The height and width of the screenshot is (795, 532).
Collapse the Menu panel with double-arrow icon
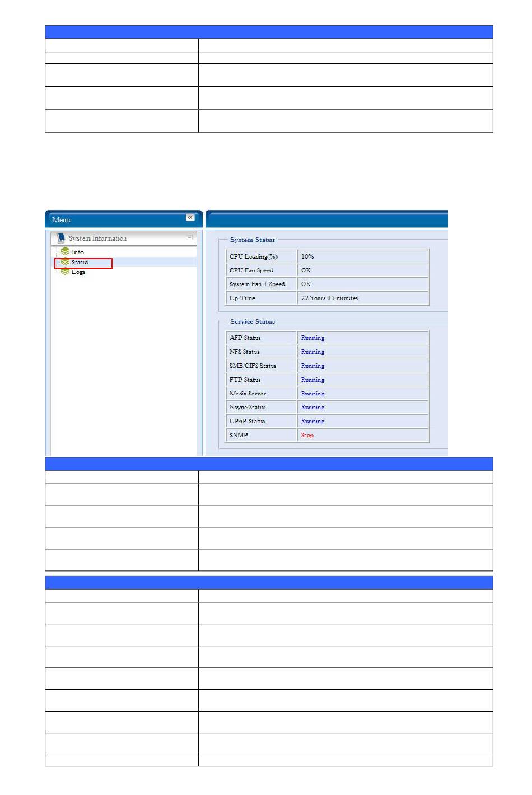(190, 217)
